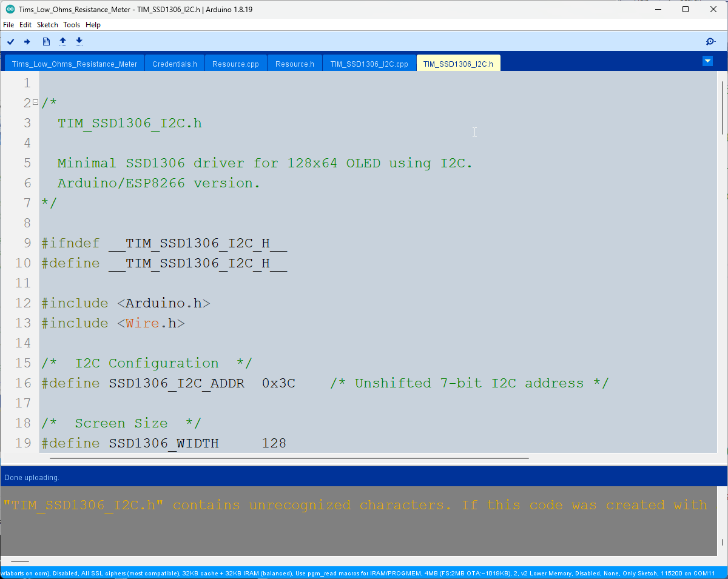Click the SSD1306_I2C_ADDR define name
This screenshot has height=579, width=728.
point(177,383)
